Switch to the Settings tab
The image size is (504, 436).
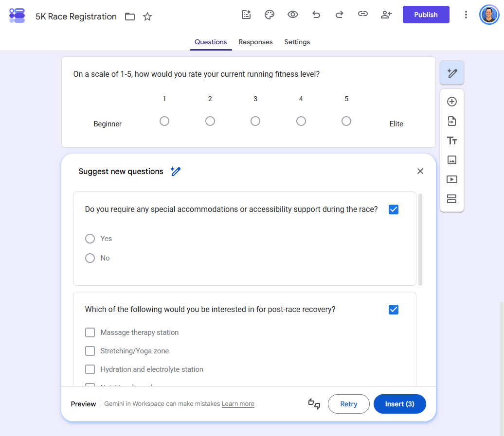[x=297, y=42]
